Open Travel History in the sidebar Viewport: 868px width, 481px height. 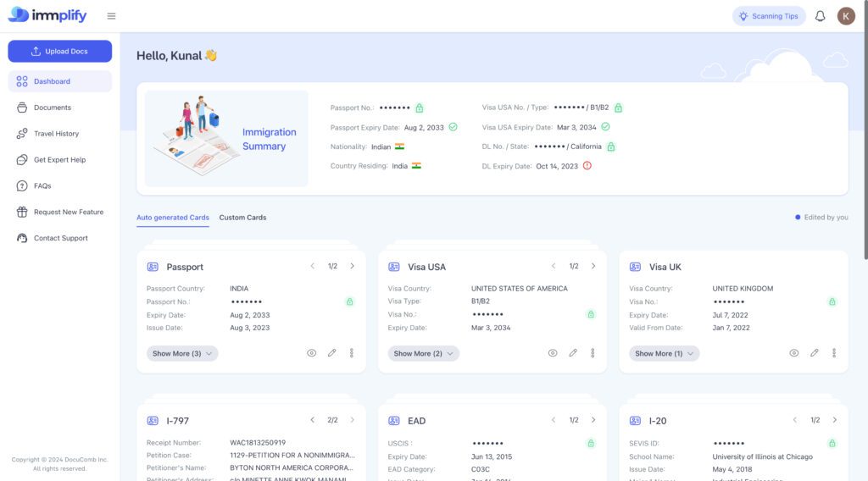(56, 134)
